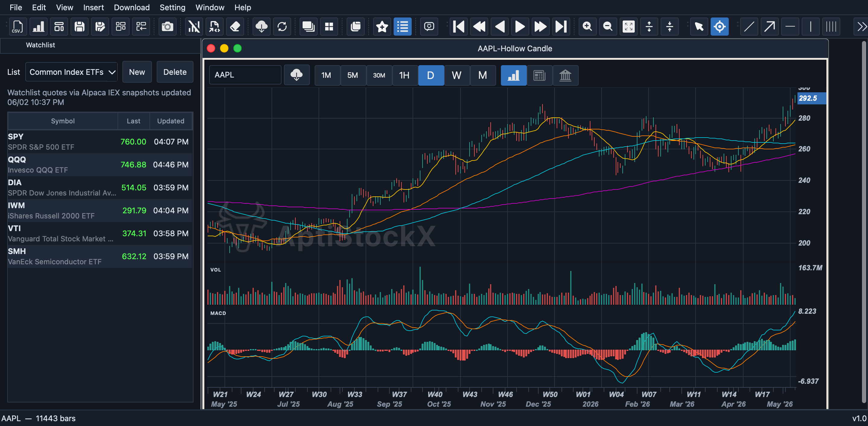Image resolution: width=868 pixels, height=426 pixels.
Task: Select the W weekly timeframe
Action: click(x=457, y=75)
